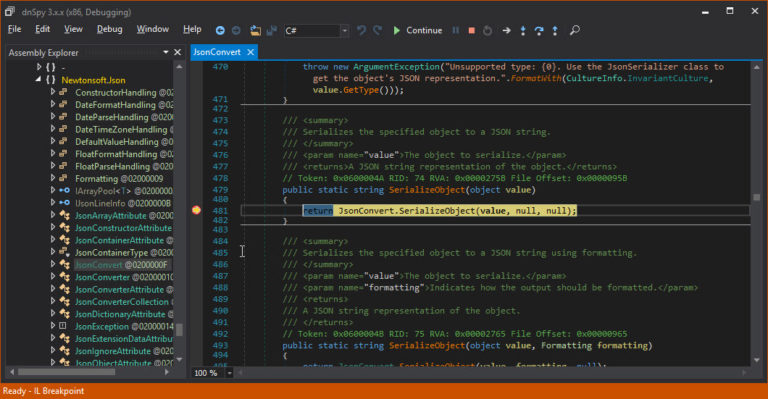
Task: Close the JsonConvert tab
Action: [x=250, y=52]
